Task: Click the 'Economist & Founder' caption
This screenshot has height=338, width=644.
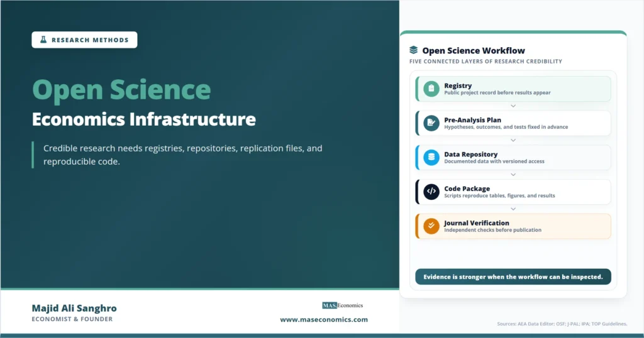Action: (72, 319)
